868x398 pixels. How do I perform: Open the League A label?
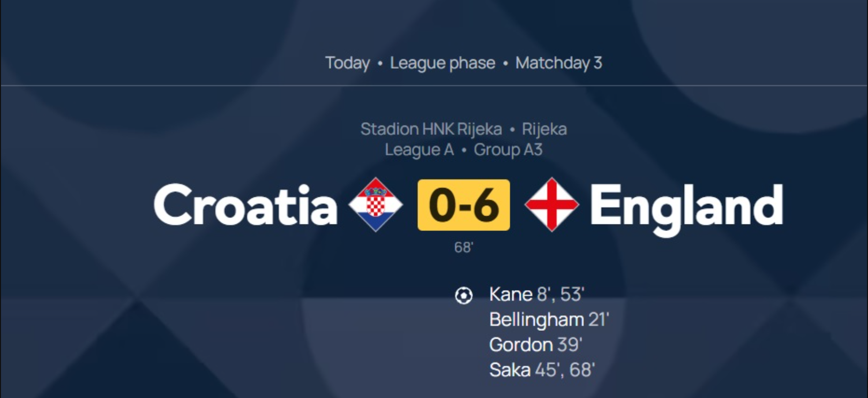pyautogui.click(x=419, y=150)
